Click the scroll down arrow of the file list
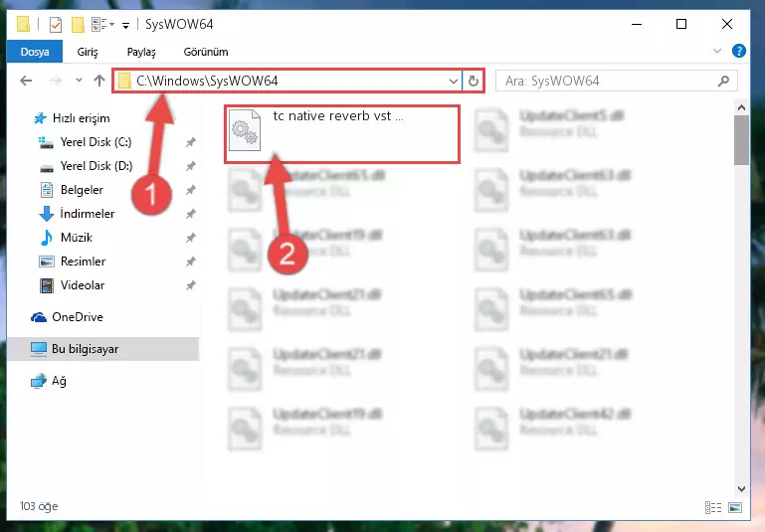This screenshot has width=765, height=532. tap(741, 488)
